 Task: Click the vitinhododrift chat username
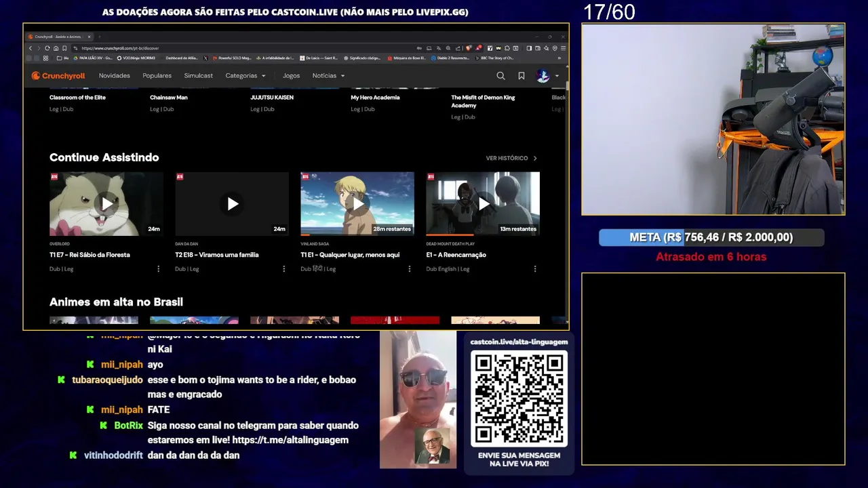tap(113, 455)
